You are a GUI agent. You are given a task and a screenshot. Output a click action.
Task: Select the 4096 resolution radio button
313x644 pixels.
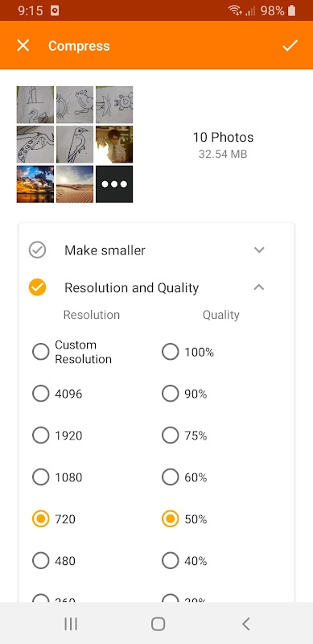click(41, 394)
